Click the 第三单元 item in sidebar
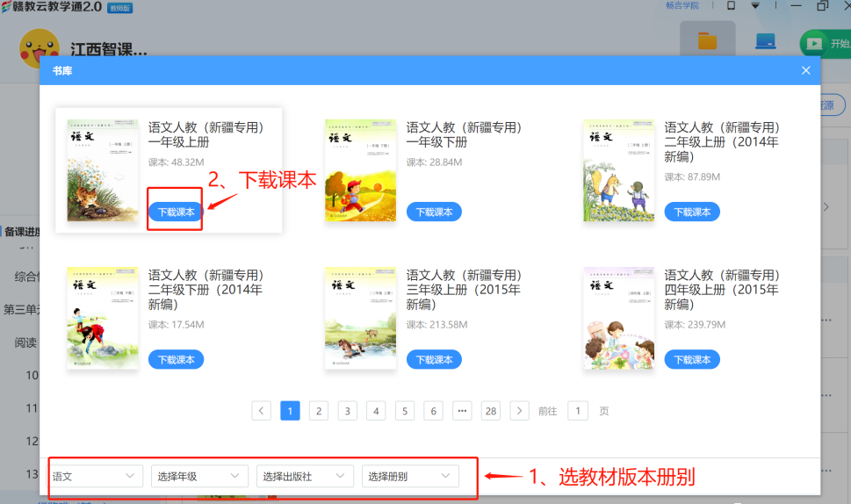 point(21,309)
